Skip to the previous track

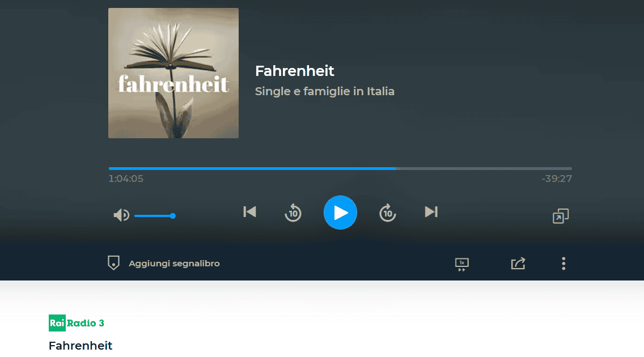coord(249,212)
